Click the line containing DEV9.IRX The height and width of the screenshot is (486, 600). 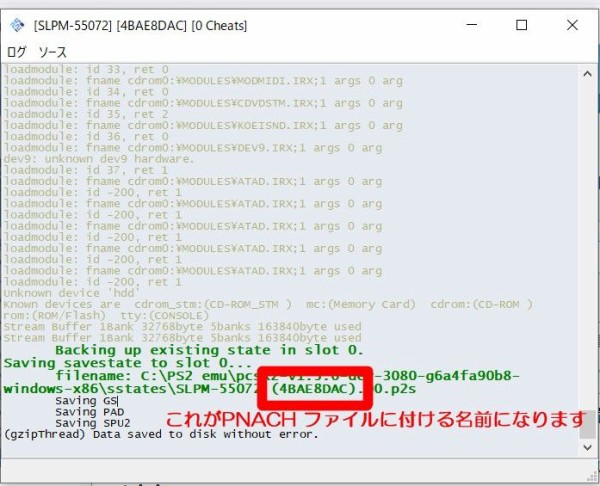(x=193, y=148)
